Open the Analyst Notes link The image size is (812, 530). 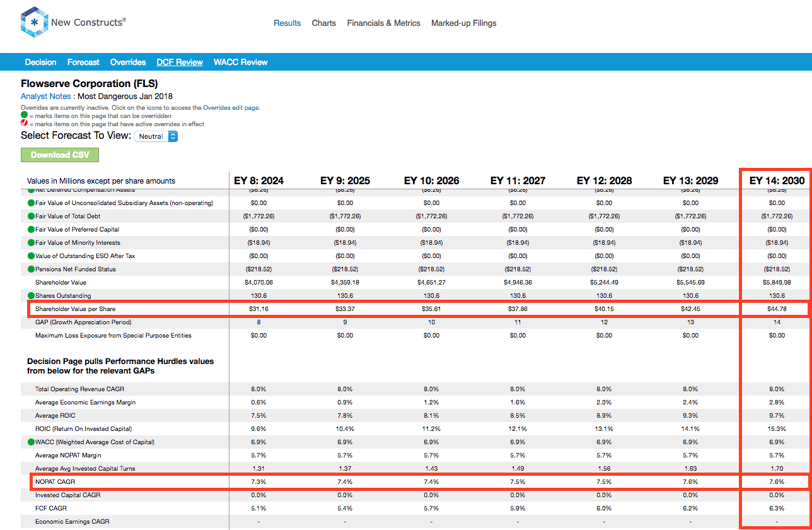coord(46,97)
